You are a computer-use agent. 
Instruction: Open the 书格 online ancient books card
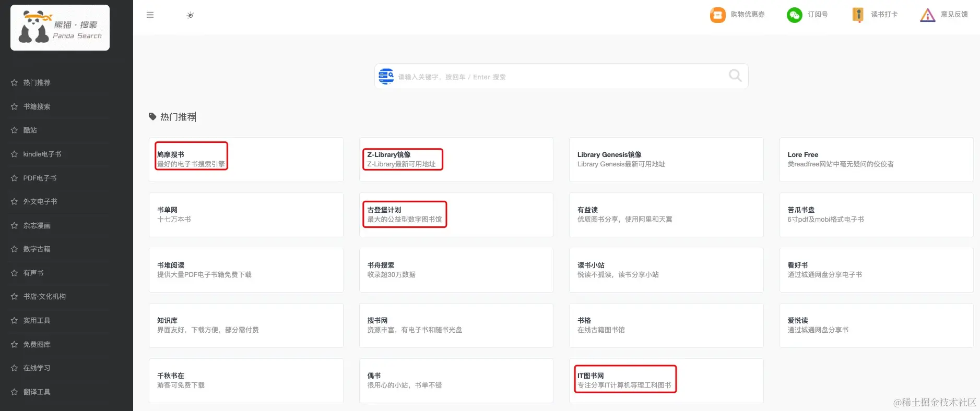[x=666, y=325]
